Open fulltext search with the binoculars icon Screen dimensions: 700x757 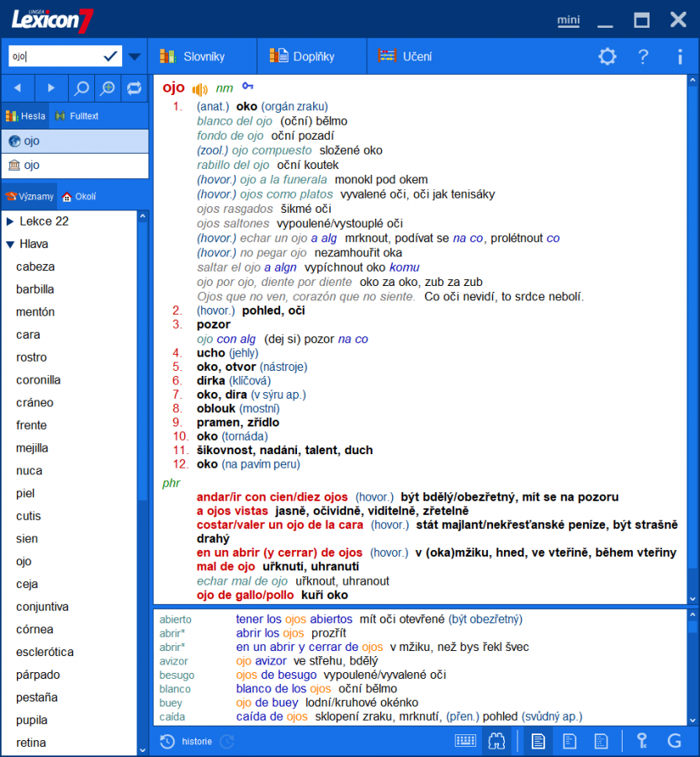(x=496, y=741)
